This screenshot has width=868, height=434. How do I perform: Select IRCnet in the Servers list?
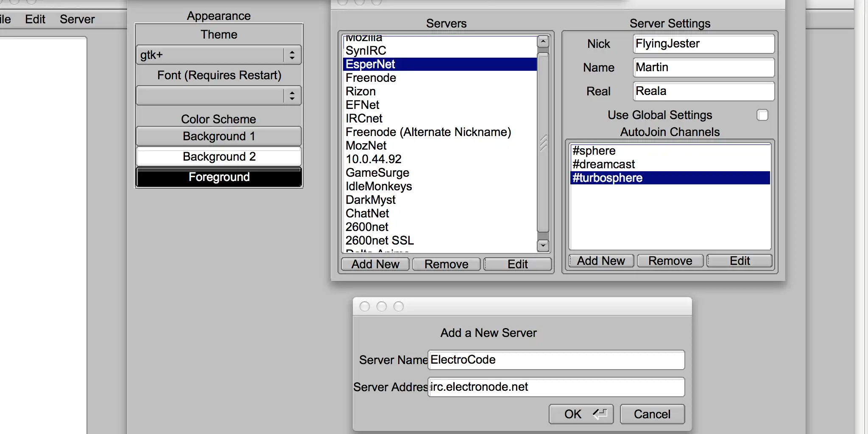(440, 119)
